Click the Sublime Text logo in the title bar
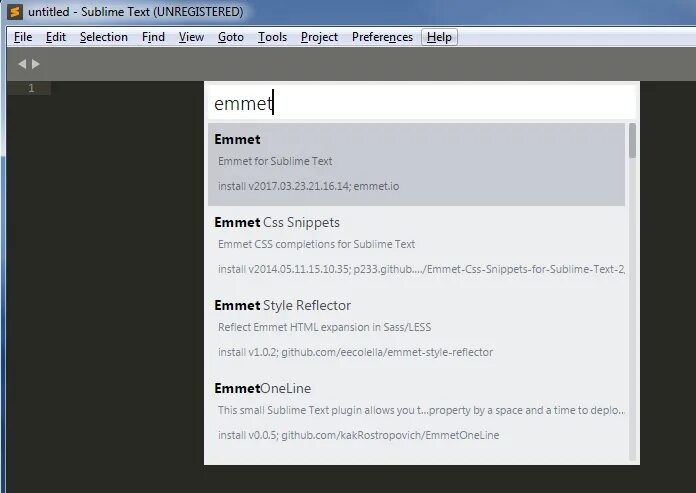Viewport: 696px width, 493px height. coord(15,12)
